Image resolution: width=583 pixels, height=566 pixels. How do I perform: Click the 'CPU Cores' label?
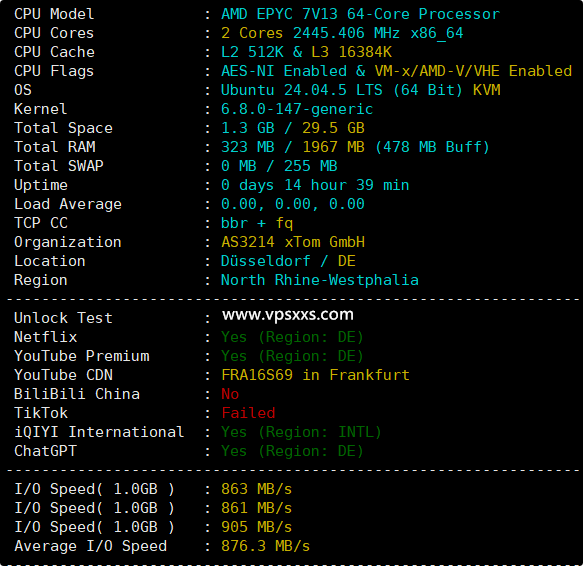point(54,33)
